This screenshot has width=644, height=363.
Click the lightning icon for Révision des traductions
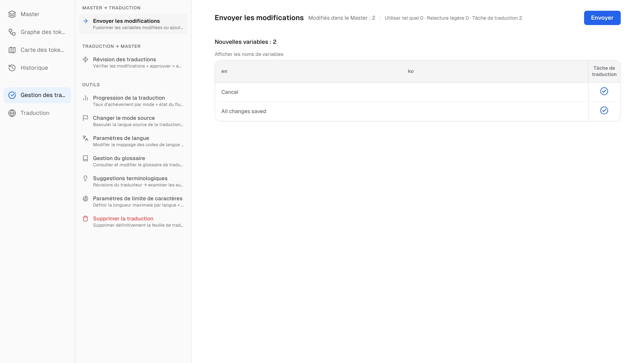(85, 59)
